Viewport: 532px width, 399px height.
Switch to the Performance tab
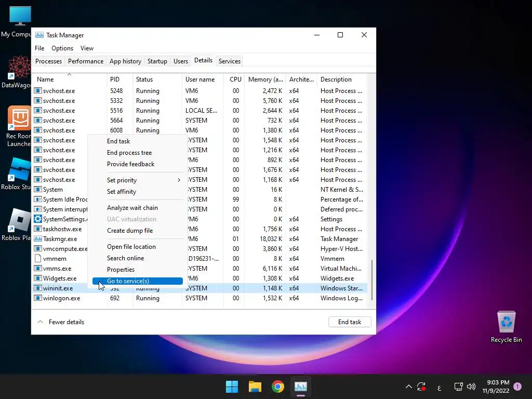click(86, 61)
